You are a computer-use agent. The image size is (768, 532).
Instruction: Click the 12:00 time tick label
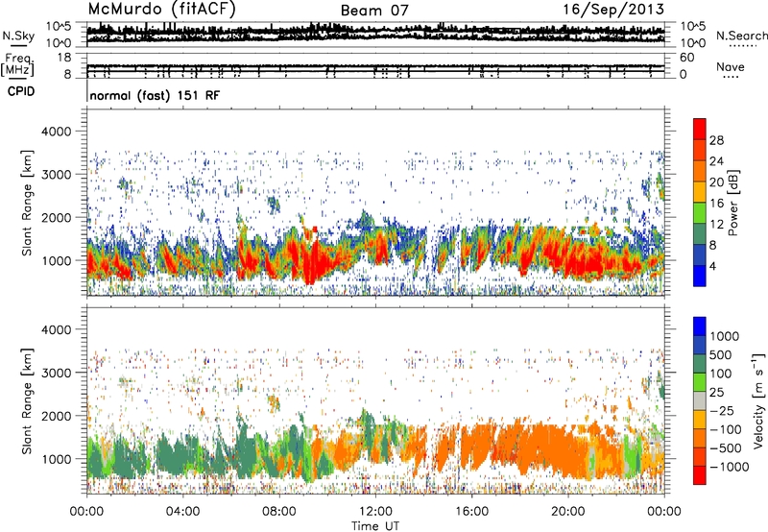375,512
